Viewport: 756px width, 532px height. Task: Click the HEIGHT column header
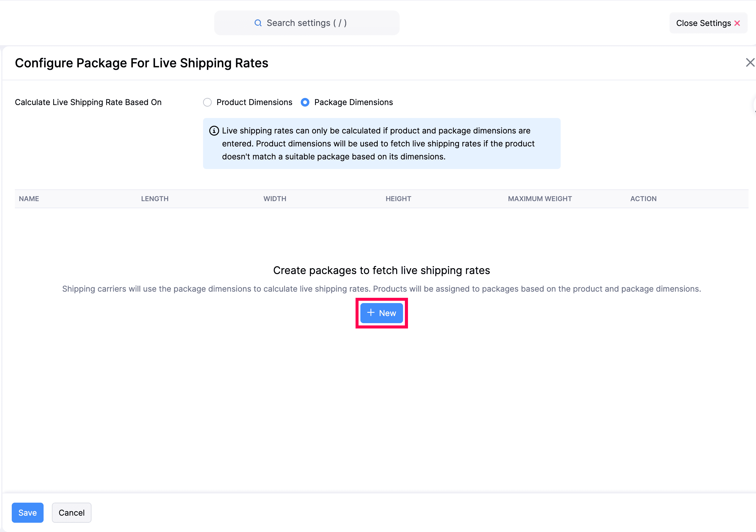tap(398, 199)
